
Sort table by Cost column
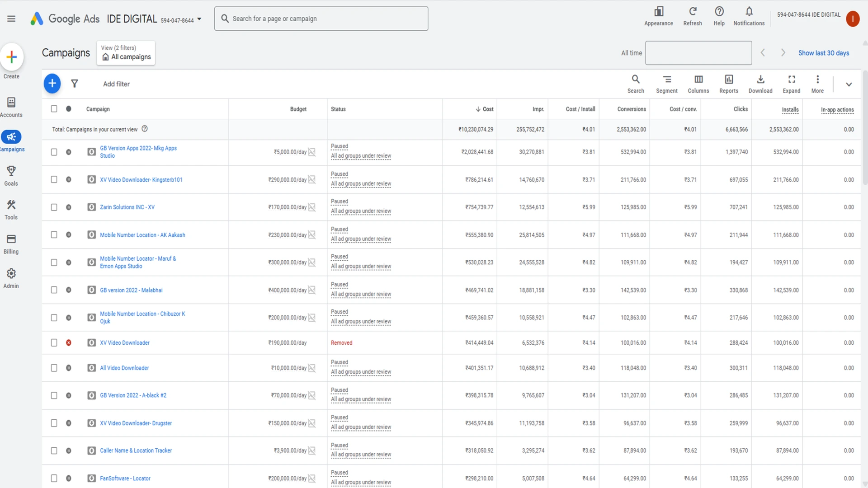[485, 109]
